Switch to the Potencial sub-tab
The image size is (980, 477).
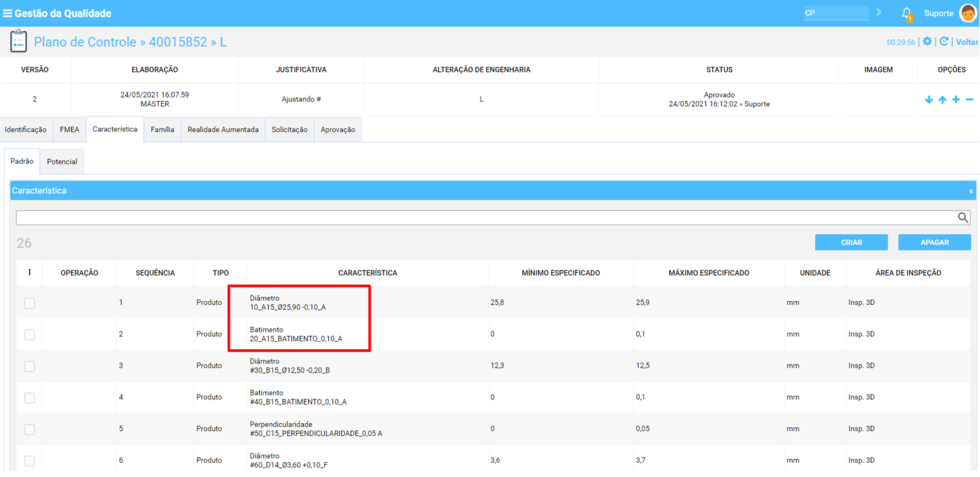point(62,161)
